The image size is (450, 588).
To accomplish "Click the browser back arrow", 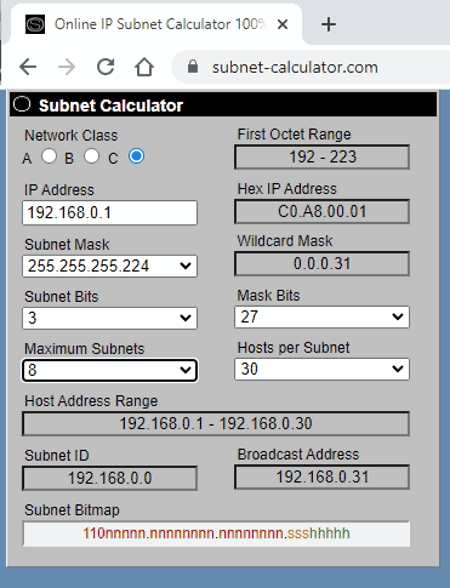I will tap(28, 68).
